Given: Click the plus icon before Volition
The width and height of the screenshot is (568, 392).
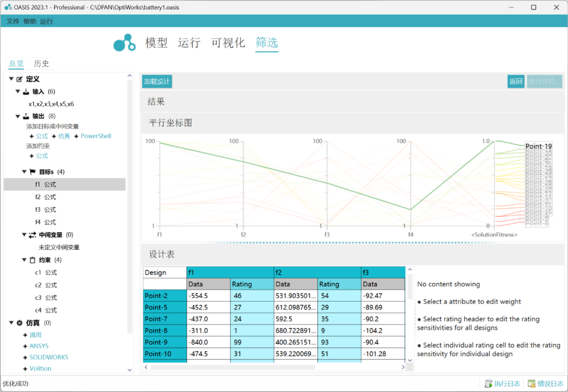Looking at the screenshot, I should [25, 369].
